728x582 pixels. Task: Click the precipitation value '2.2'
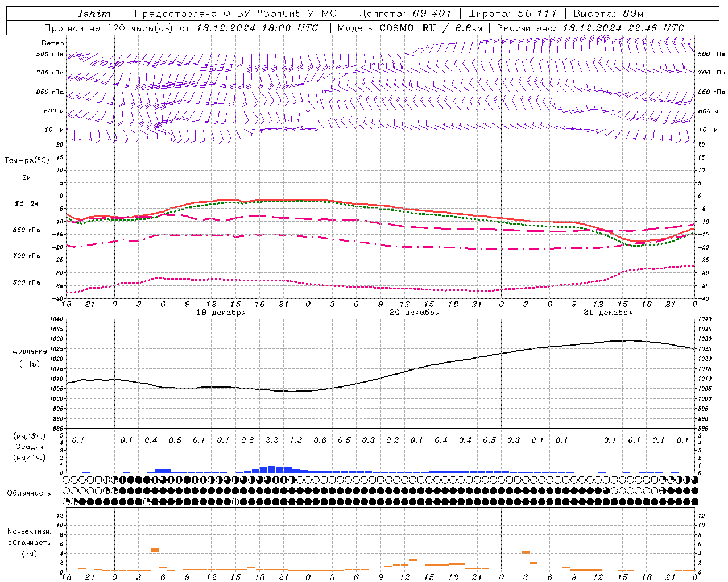click(x=272, y=440)
